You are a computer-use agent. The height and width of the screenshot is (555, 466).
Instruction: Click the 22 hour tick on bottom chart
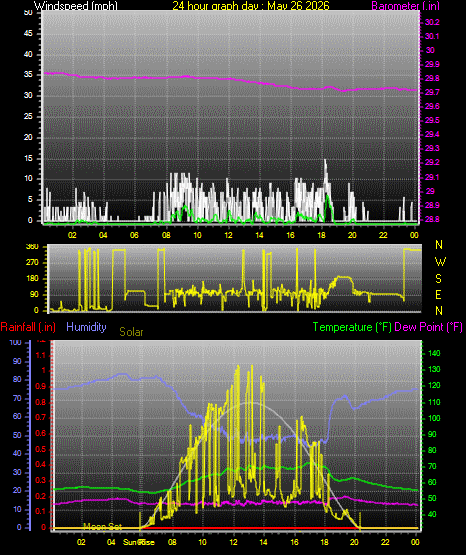(x=385, y=542)
